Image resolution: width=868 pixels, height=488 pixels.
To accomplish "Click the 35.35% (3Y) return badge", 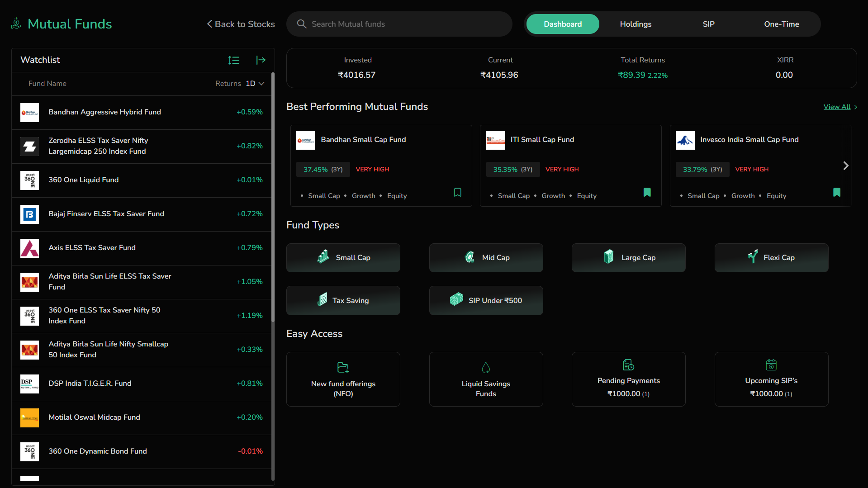I will 513,169.
